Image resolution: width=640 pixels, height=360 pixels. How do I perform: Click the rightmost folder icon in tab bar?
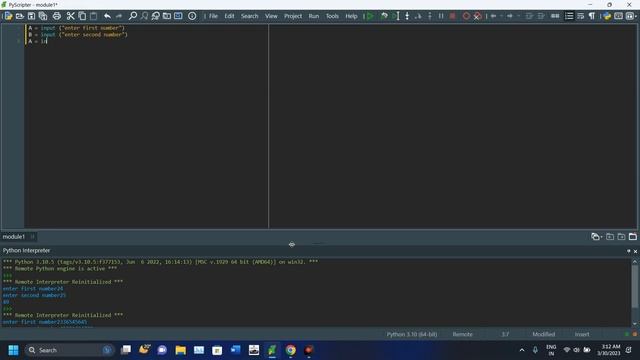point(633,237)
